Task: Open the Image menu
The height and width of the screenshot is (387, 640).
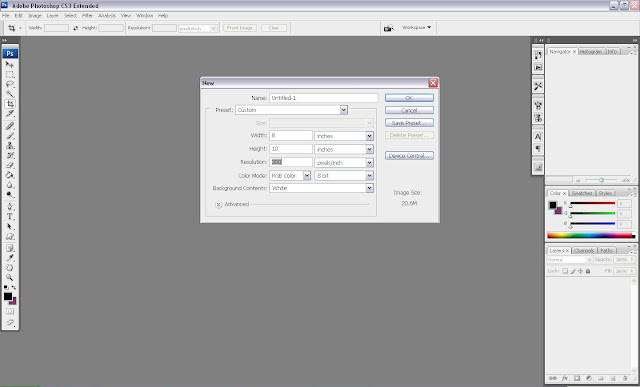Action: tap(35, 16)
